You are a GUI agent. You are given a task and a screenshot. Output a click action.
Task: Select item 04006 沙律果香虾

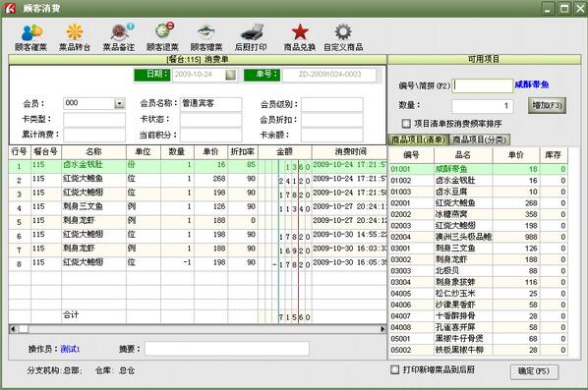coord(478,305)
